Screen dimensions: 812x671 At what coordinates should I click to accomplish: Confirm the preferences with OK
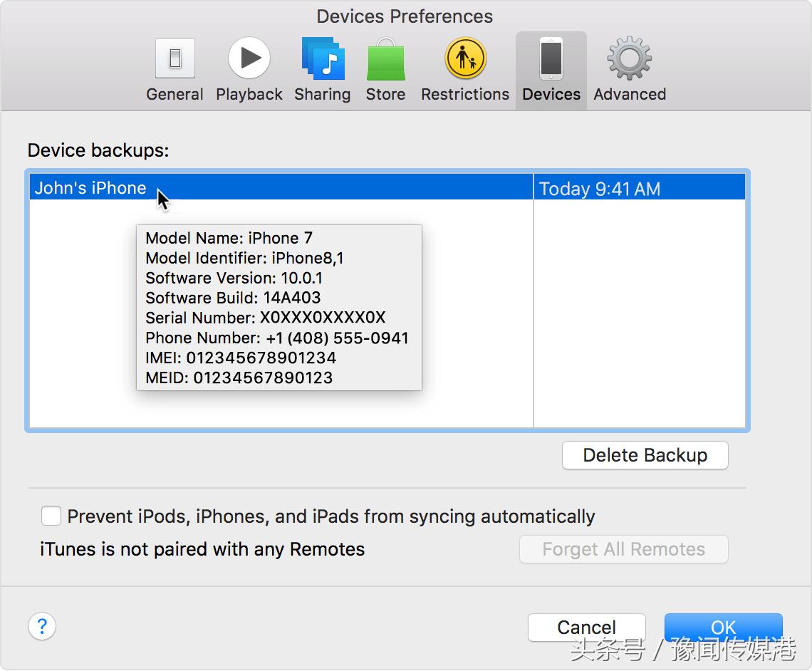pyautogui.click(x=723, y=627)
